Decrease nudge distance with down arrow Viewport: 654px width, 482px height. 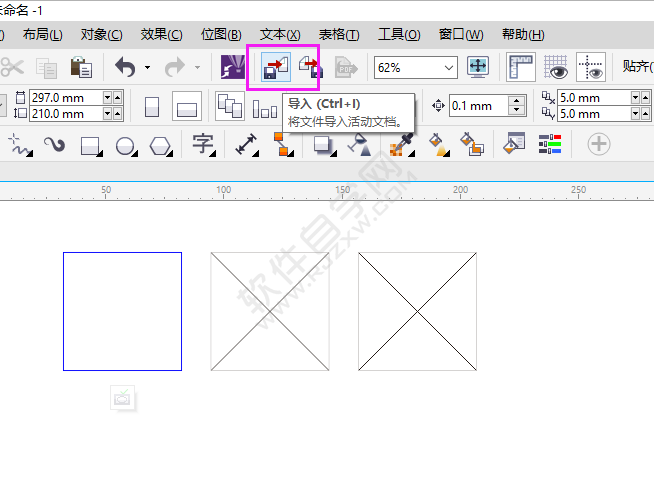(517, 111)
